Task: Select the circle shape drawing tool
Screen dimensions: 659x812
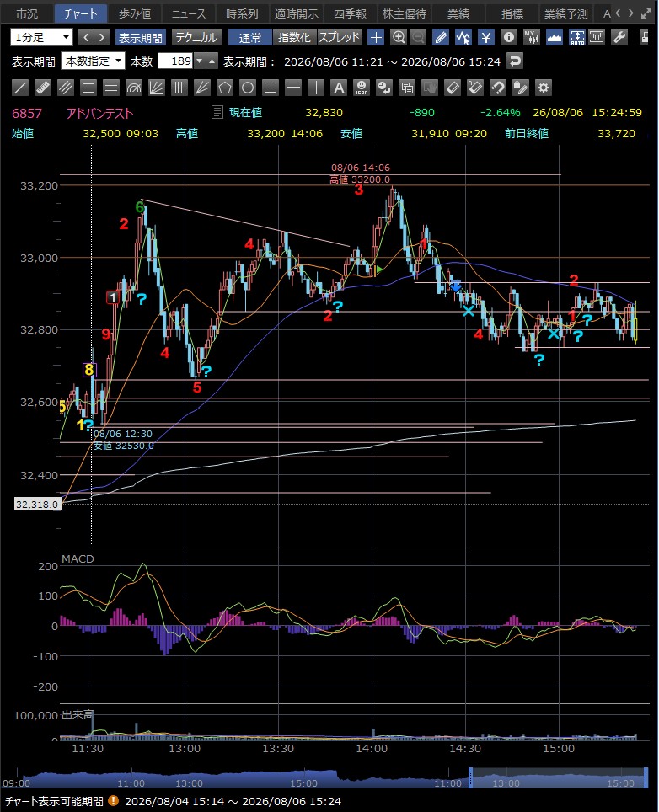Action: point(248,88)
